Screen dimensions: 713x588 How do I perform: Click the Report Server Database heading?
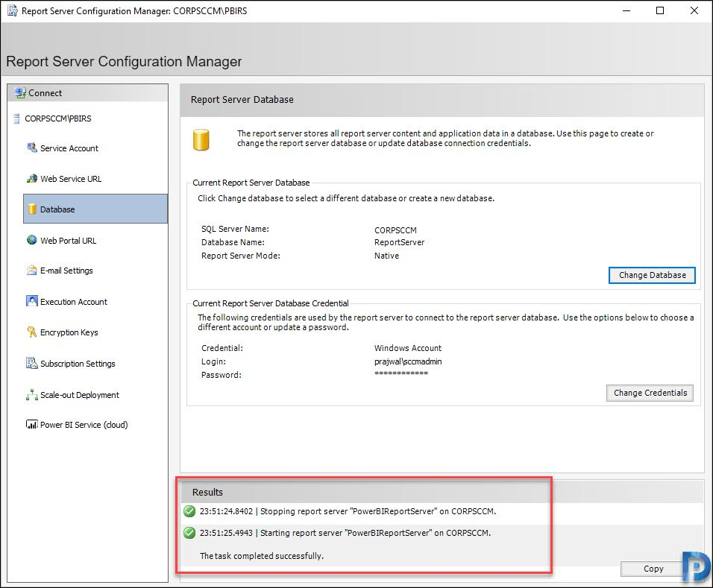(x=242, y=100)
